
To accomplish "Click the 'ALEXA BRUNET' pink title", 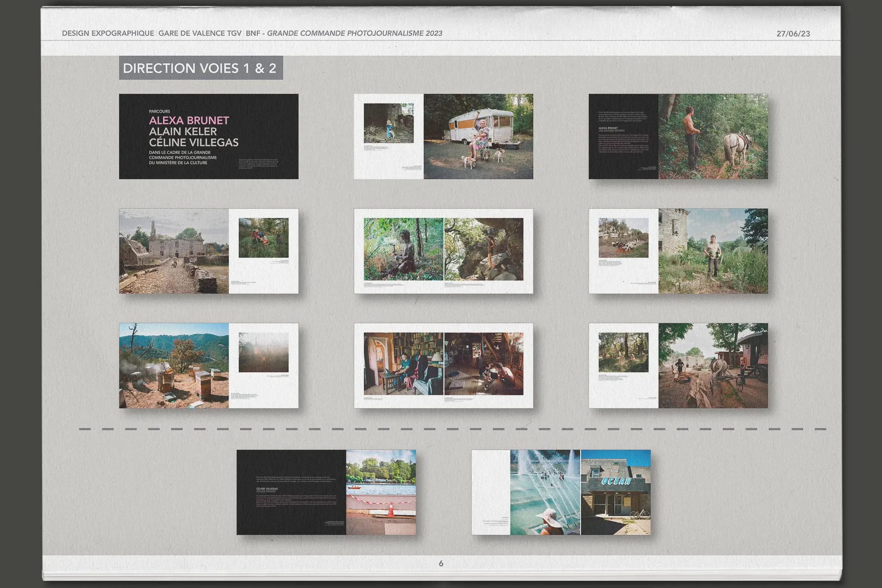I will 189,120.
